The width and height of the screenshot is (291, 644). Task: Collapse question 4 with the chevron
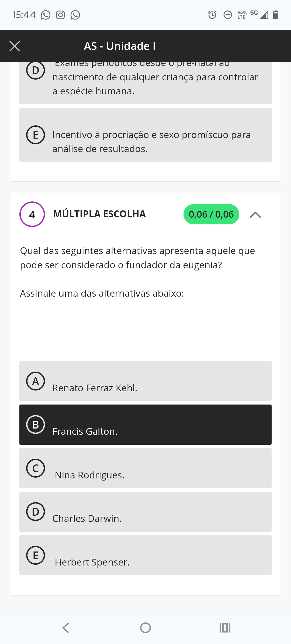coord(255,215)
